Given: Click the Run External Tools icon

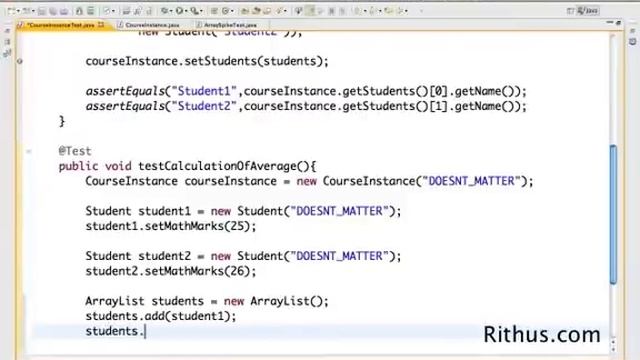Looking at the screenshot, I should tap(195, 11).
